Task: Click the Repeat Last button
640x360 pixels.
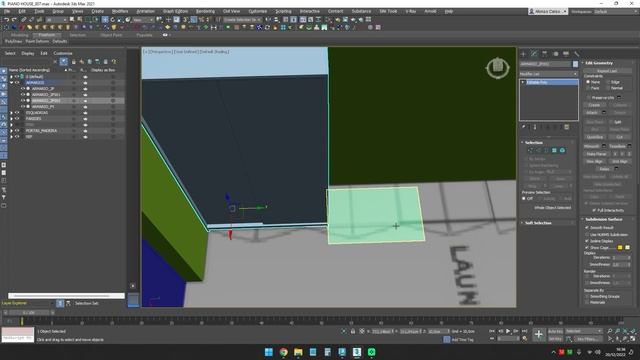Action: coord(607,71)
